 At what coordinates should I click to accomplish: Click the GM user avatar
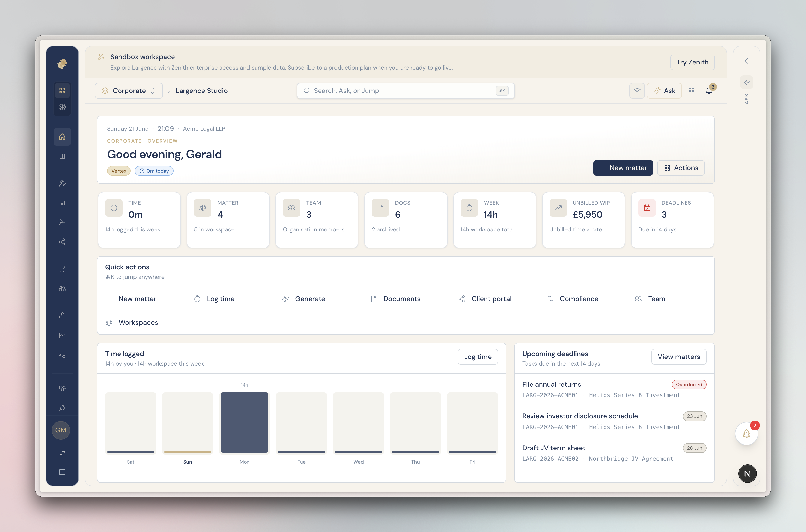(x=61, y=430)
